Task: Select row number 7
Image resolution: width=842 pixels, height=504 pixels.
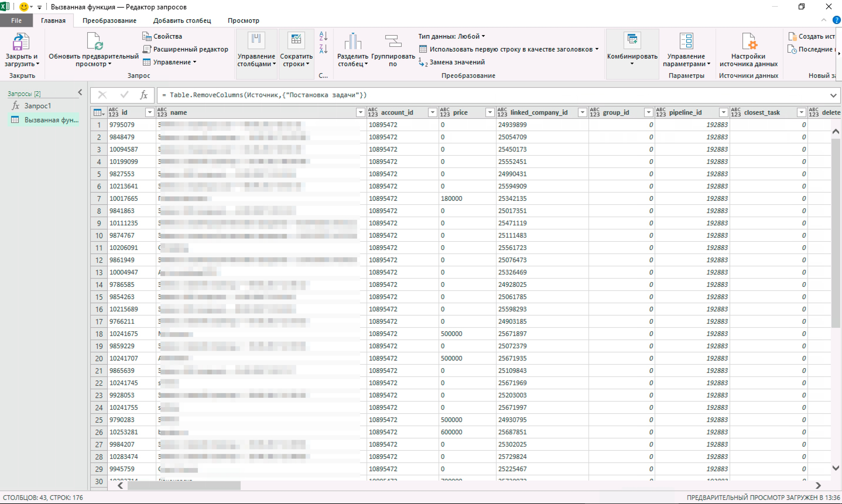Action: point(99,199)
